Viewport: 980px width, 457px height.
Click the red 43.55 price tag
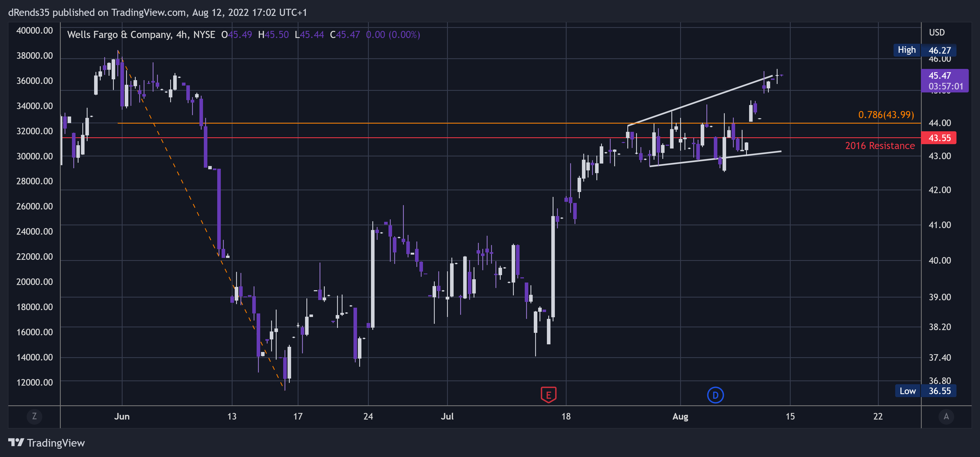939,138
